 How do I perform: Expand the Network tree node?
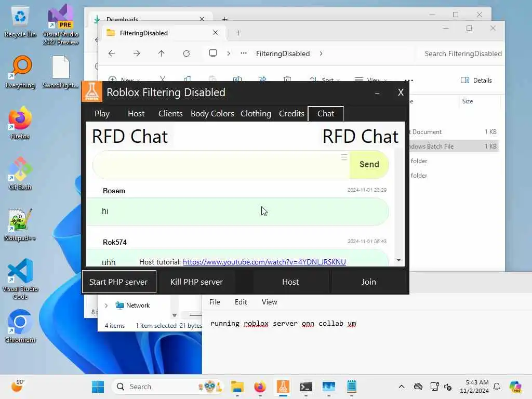(x=106, y=305)
